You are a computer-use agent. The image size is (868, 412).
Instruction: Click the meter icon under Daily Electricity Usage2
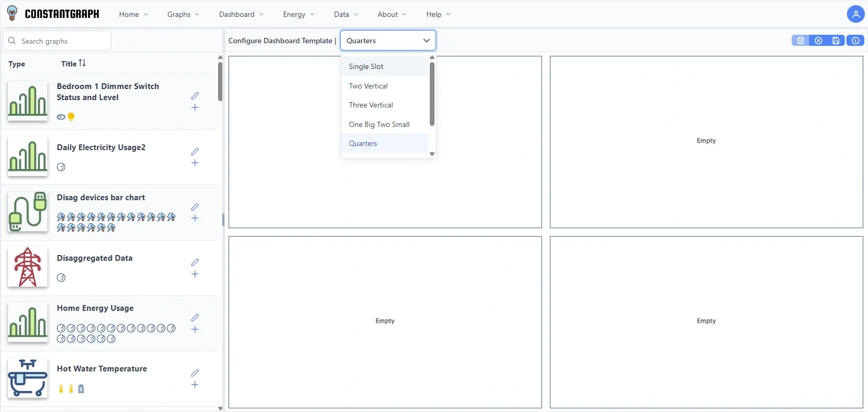pos(61,167)
